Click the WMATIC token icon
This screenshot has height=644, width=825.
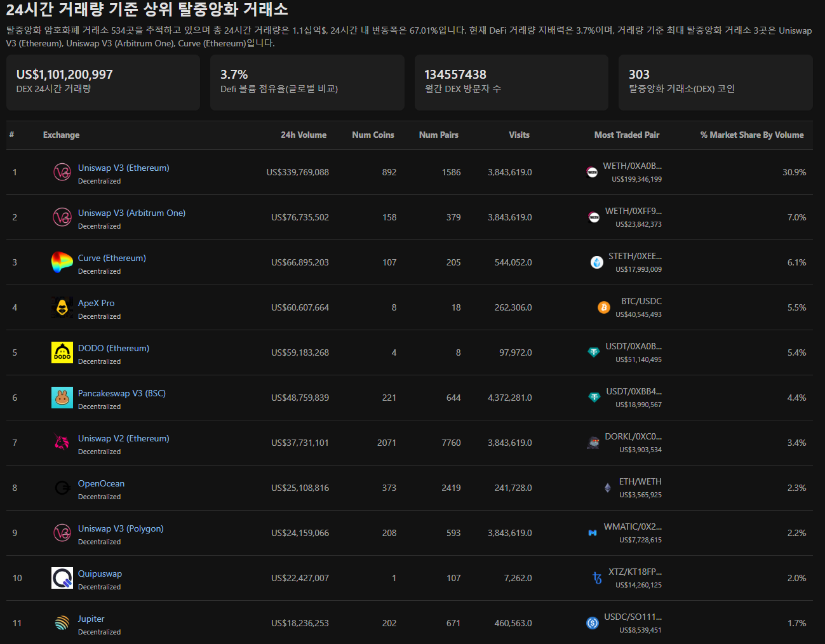[593, 533]
